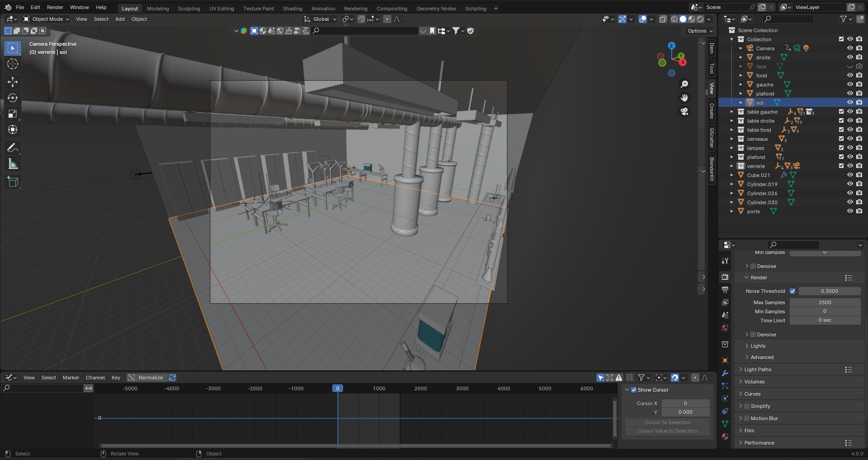This screenshot has height=460, width=868.
Task: Activate the Rotate tool
Action: coord(13,98)
